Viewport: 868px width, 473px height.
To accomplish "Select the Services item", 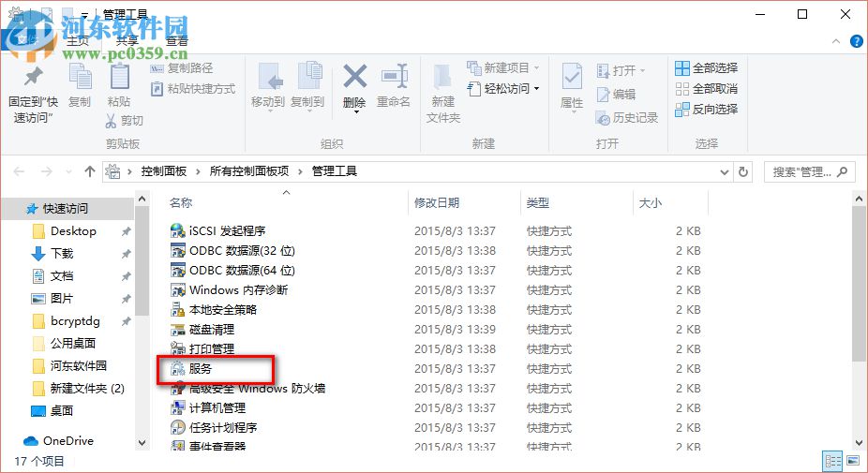I will [191, 368].
